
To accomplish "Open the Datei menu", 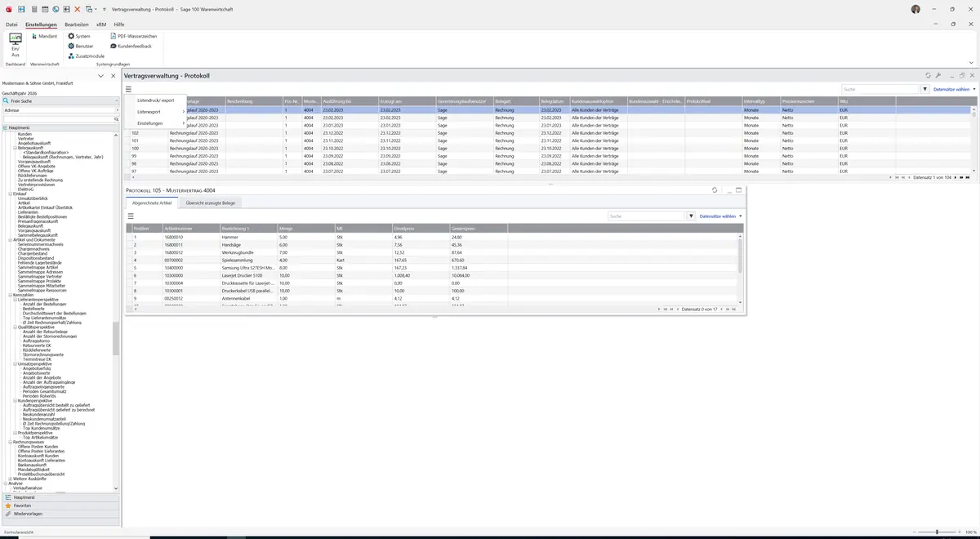I will click(x=11, y=25).
